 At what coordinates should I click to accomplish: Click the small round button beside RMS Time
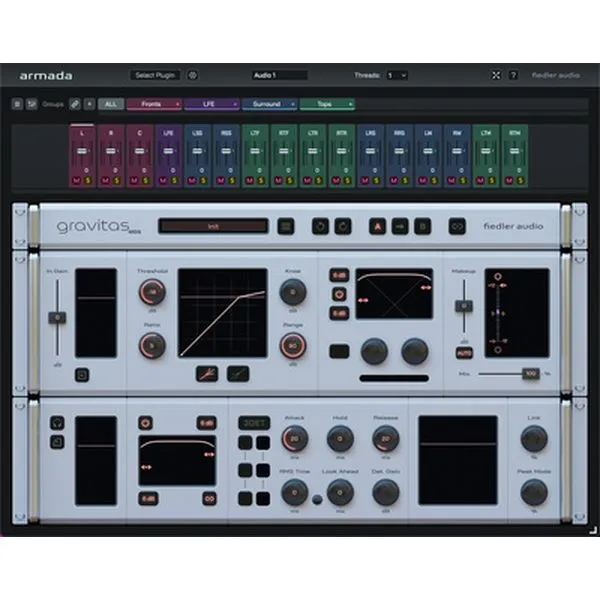317,499
